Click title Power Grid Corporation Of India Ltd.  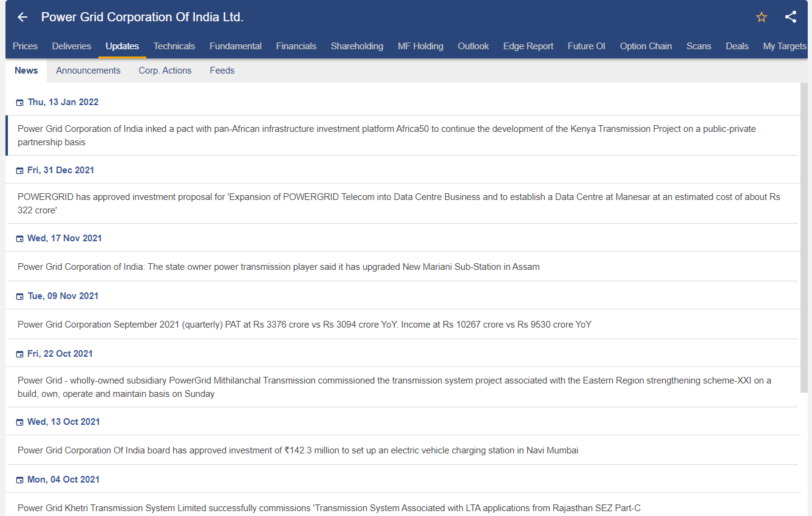point(142,17)
